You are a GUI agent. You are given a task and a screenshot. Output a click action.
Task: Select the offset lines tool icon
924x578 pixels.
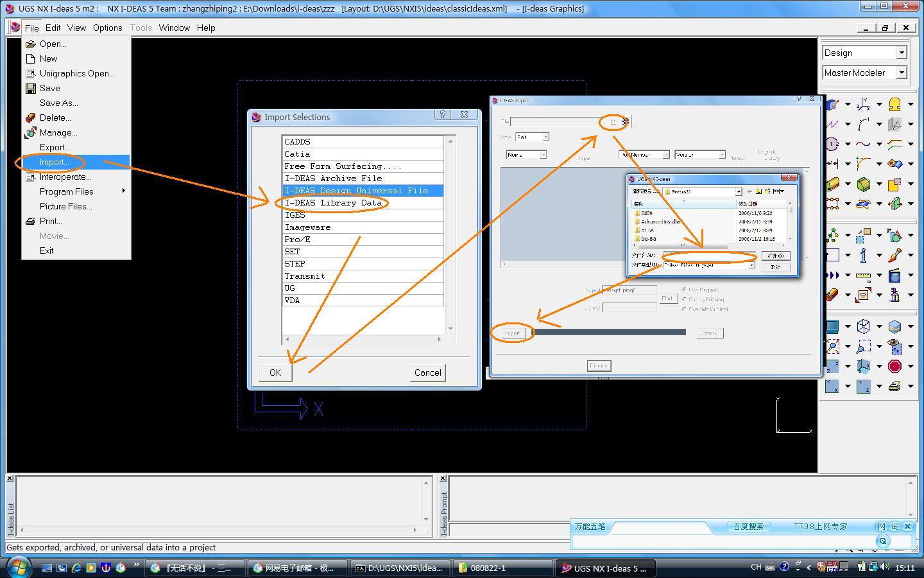[894, 144]
